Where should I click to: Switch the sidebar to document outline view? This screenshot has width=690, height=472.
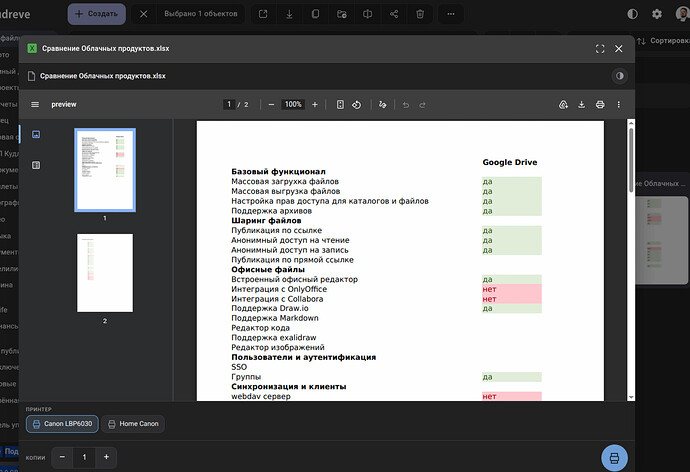[x=36, y=165]
